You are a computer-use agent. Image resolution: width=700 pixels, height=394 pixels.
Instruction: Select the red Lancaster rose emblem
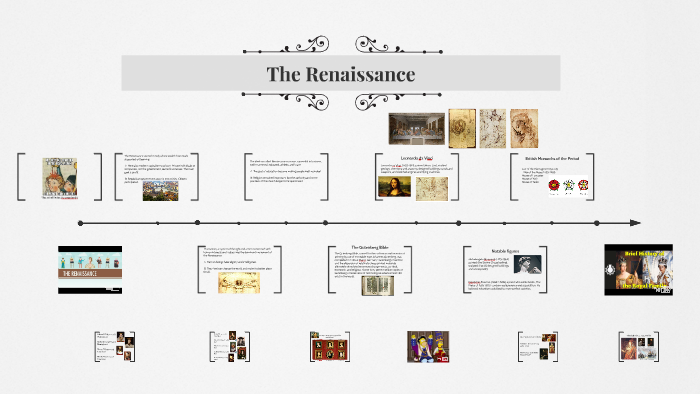pos(554,185)
